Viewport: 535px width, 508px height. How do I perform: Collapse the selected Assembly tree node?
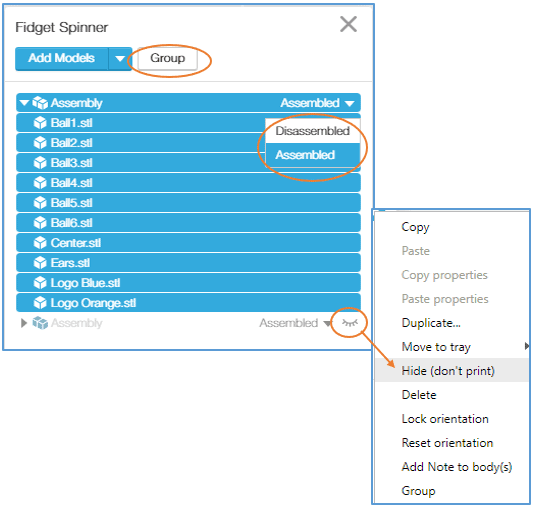pos(24,102)
